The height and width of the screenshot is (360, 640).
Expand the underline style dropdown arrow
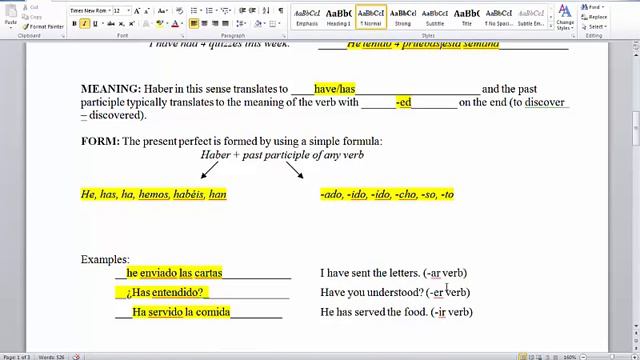click(102, 24)
